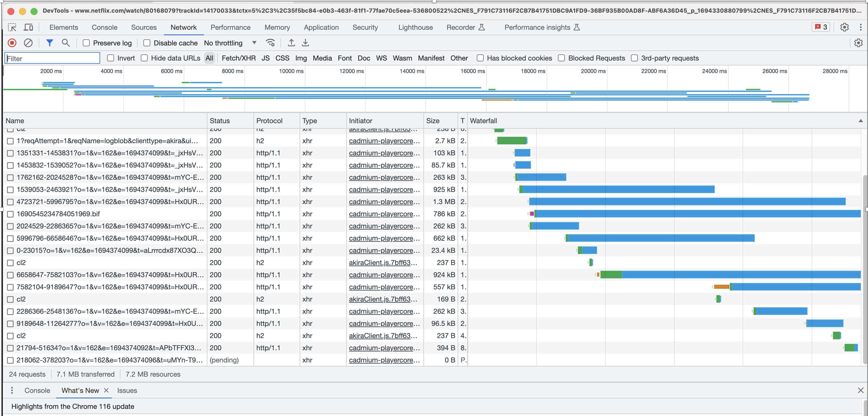This screenshot has height=416, width=868.
Task: Filter requests by Fetch/XHR type
Action: (239, 58)
